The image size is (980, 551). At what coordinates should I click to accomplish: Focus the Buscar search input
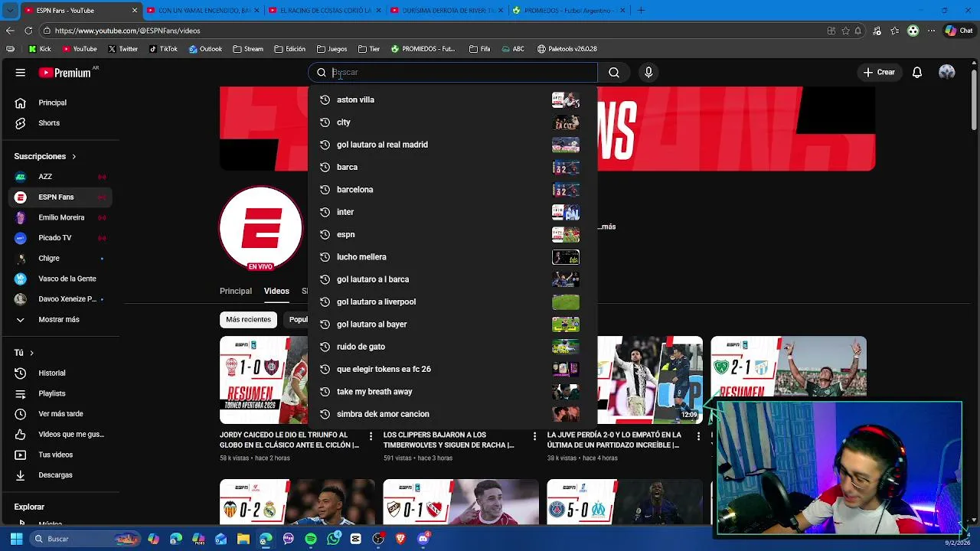coord(452,73)
